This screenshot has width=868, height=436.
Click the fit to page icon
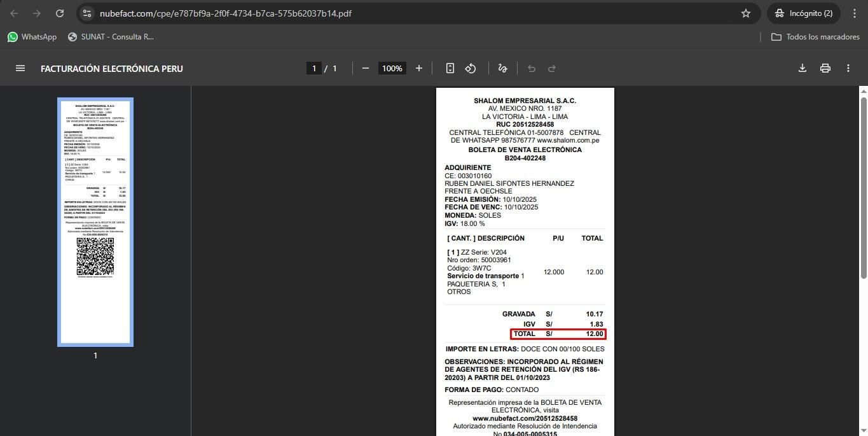click(450, 68)
